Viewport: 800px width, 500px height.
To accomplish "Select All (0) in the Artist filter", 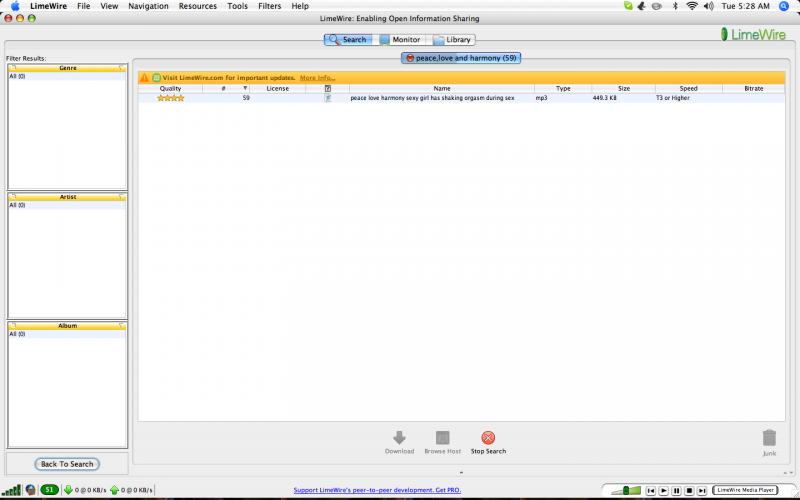I will [67, 205].
